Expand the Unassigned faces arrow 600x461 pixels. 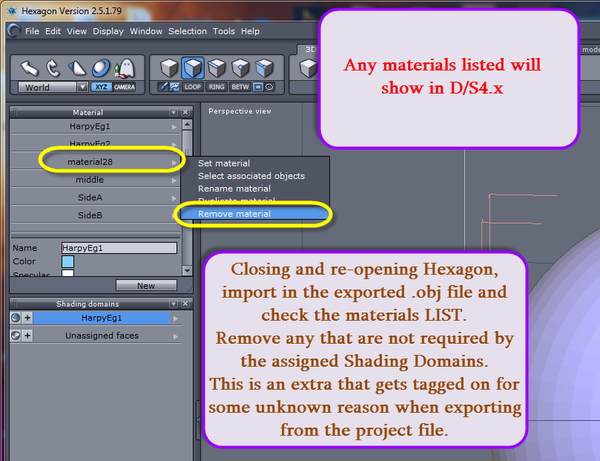(x=176, y=336)
